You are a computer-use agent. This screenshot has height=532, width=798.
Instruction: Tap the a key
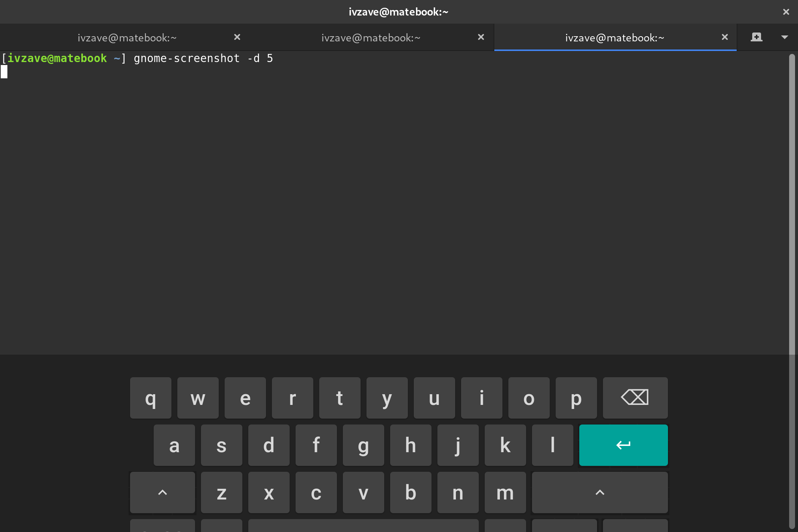[174, 445]
